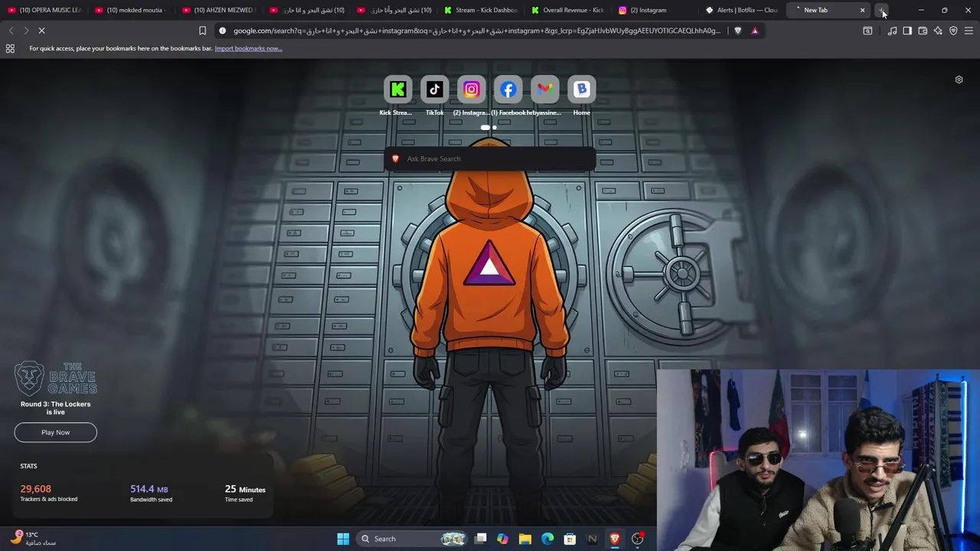Click The Brave Games logo

coord(55,378)
